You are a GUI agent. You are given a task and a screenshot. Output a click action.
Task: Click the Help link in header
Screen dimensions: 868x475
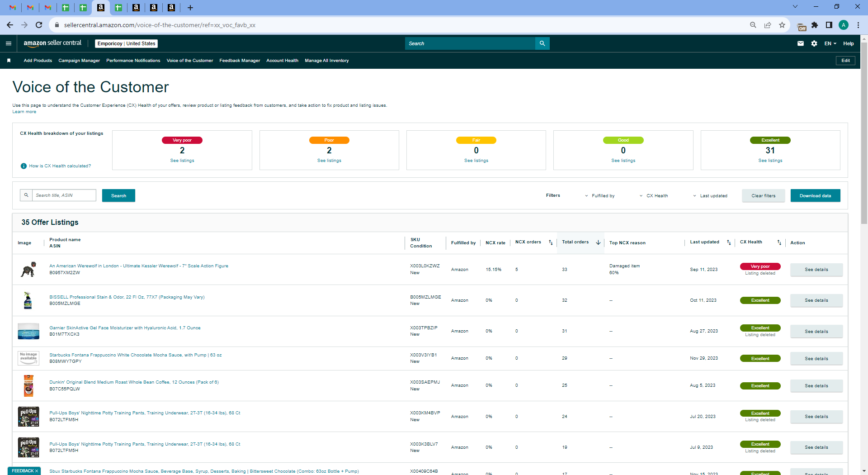(849, 43)
